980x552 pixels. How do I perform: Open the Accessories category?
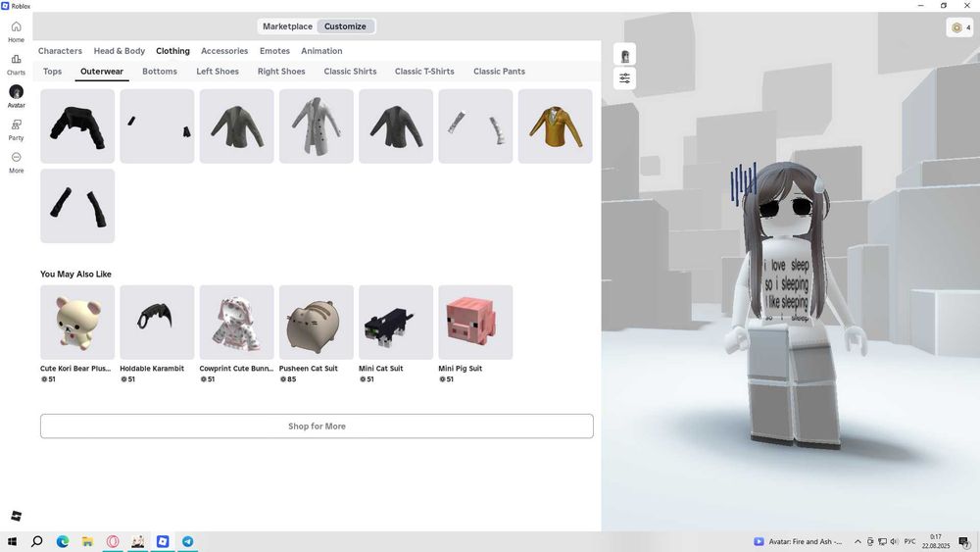224,51
